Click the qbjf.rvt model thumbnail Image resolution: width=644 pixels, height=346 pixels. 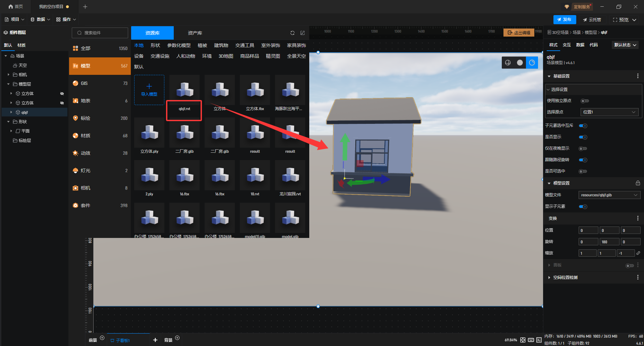click(x=184, y=91)
